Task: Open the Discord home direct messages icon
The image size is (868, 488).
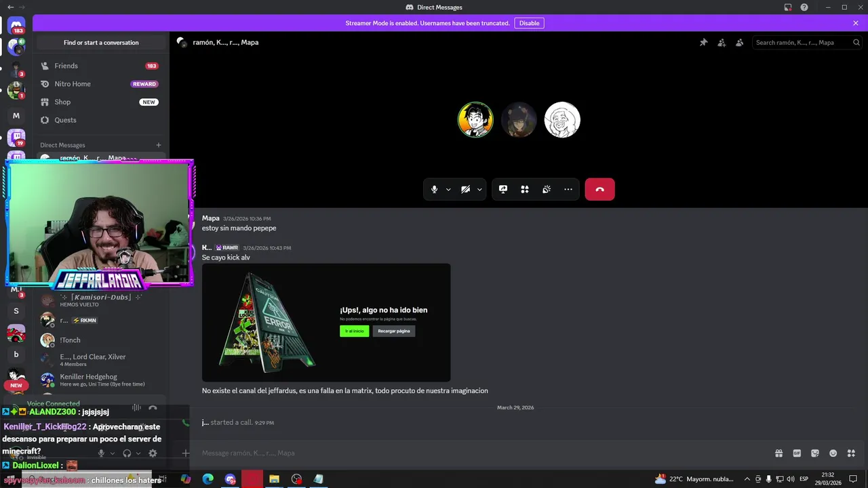Action: pyautogui.click(x=17, y=26)
